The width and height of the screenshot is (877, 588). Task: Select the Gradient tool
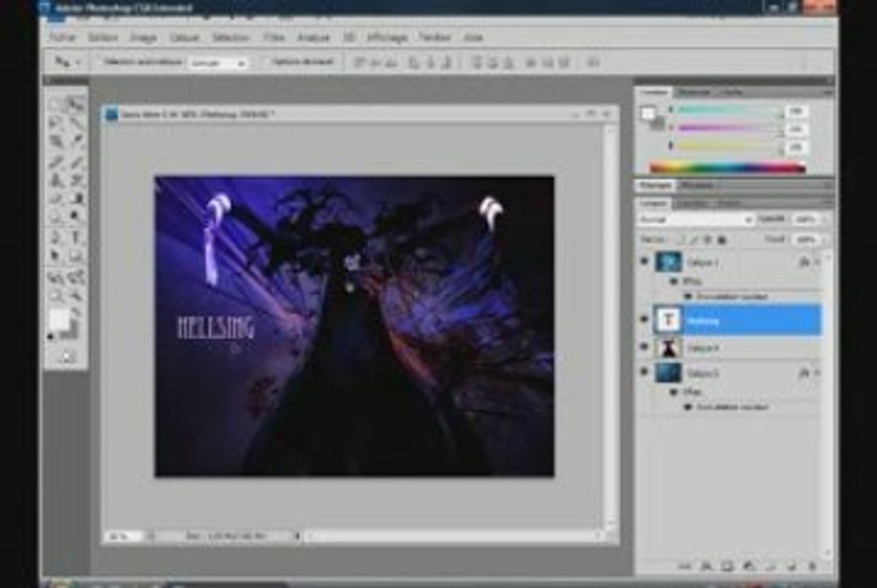(x=76, y=198)
